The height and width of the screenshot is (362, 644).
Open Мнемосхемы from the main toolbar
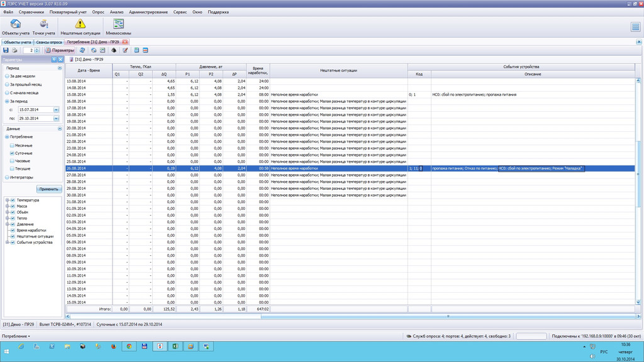pos(118,26)
